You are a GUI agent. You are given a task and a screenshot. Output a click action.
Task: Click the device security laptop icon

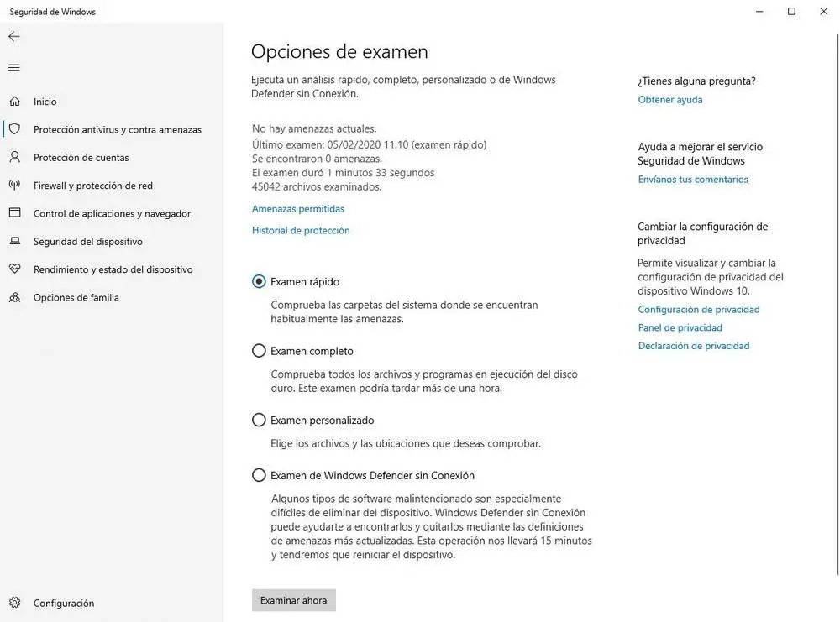click(15, 242)
